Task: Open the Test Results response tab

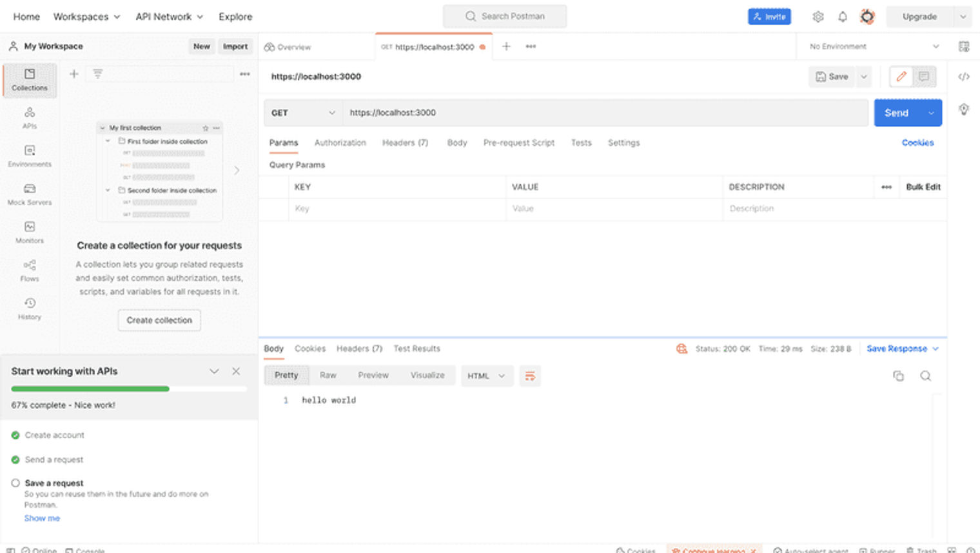Action: coord(416,348)
